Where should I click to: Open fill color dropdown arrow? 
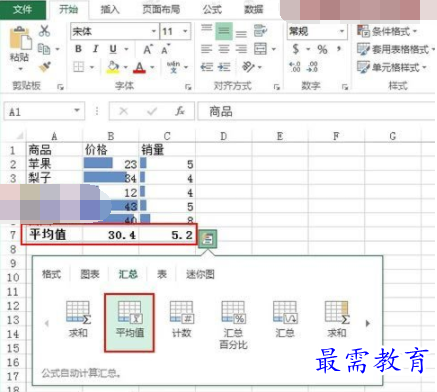click(126, 67)
